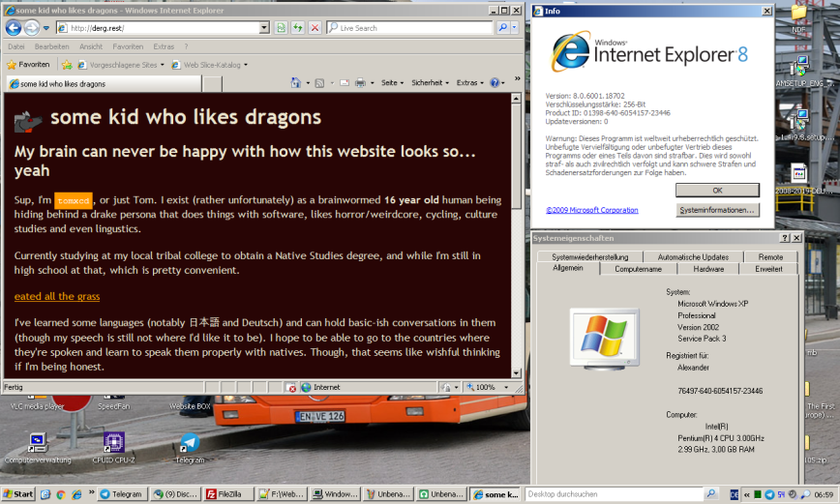Switch to the Hardware tab
Screen dimensions: 840x504
[707, 269]
